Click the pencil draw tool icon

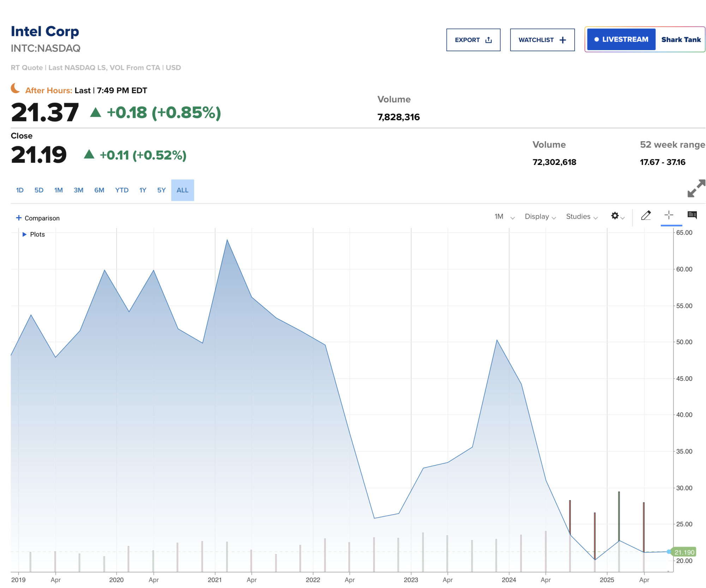pos(646,215)
